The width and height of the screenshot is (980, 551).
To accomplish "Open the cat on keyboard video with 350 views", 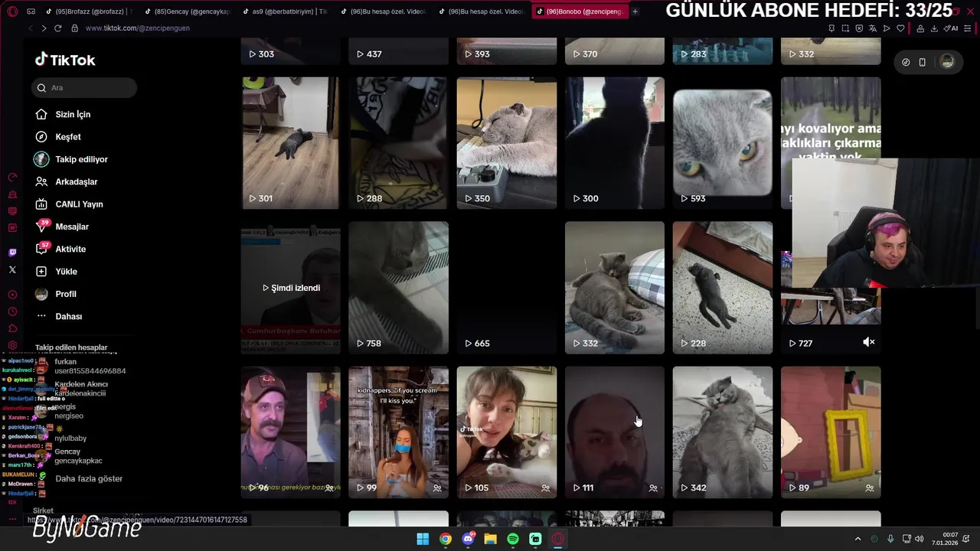I will tap(507, 142).
